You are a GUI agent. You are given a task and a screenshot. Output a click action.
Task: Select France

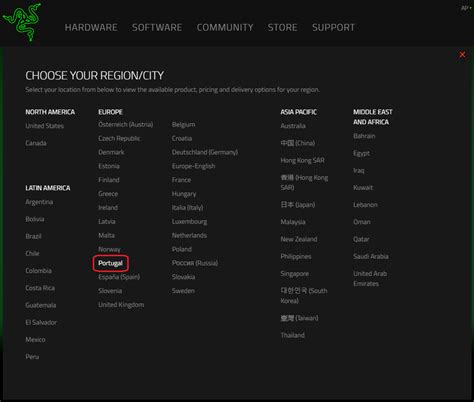pyautogui.click(x=182, y=180)
